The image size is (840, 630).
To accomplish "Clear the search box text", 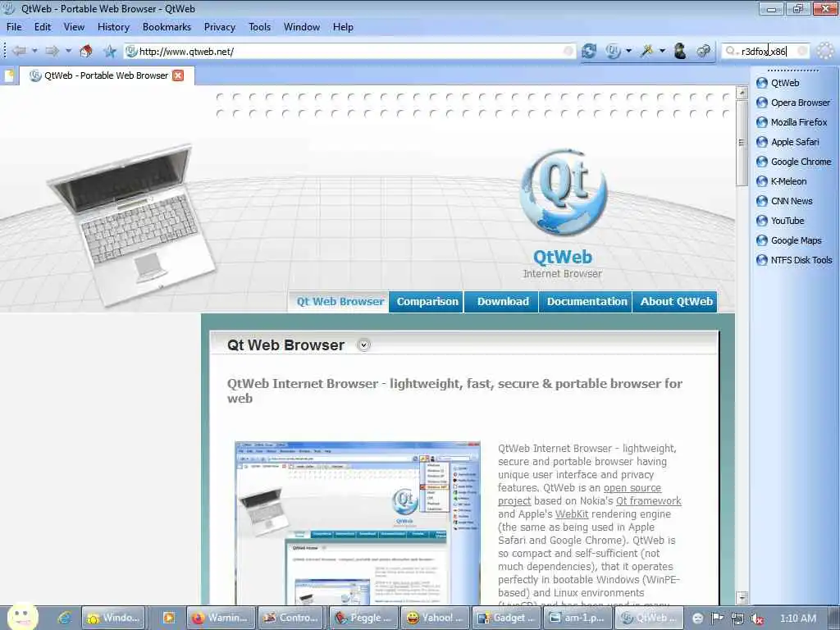I will point(802,52).
